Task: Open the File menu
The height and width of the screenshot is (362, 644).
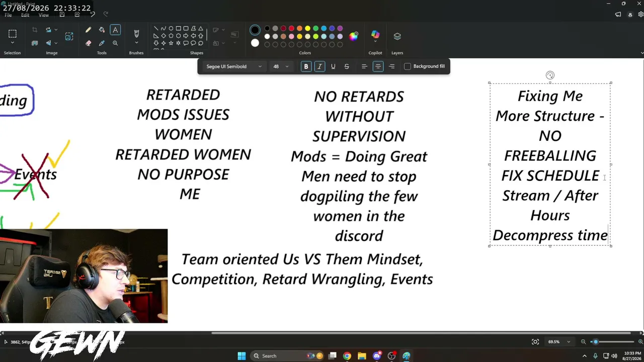Action: pyautogui.click(x=8, y=15)
